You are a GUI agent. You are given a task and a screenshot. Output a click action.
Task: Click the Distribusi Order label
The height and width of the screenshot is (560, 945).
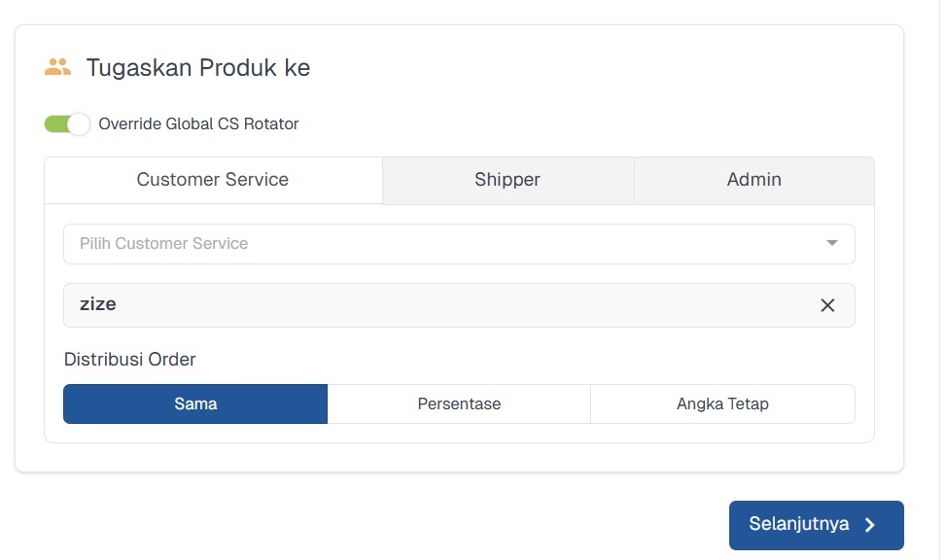pyautogui.click(x=129, y=360)
